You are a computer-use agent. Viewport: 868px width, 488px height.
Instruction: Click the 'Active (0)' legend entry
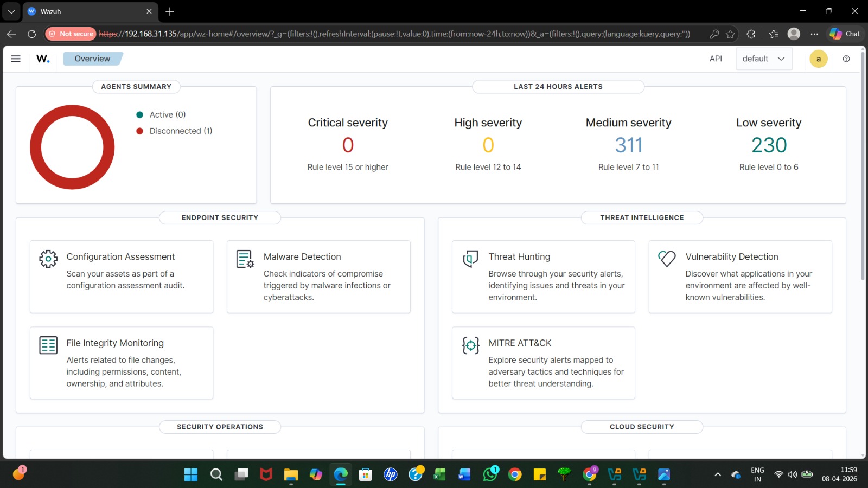(161, 114)
